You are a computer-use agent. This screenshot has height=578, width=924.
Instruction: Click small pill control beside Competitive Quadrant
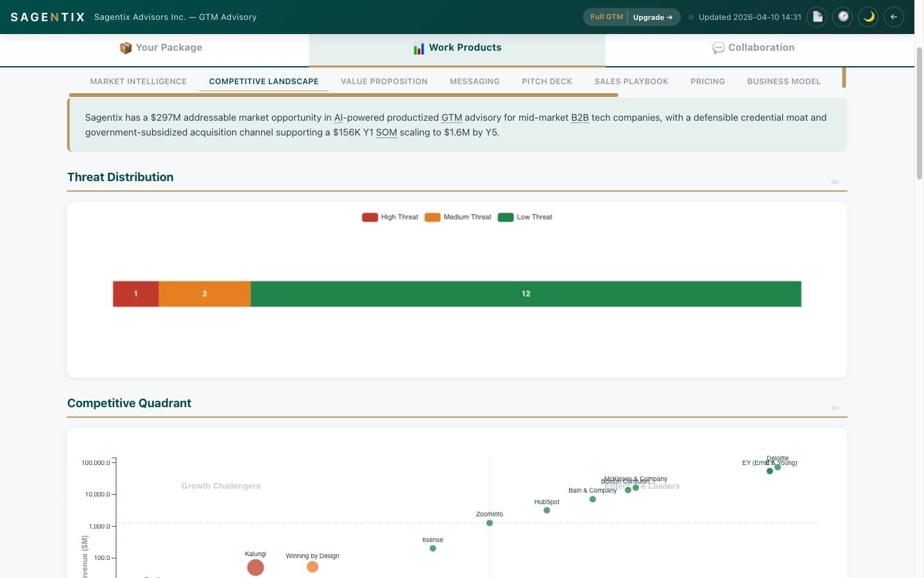[x=835, y=408]
